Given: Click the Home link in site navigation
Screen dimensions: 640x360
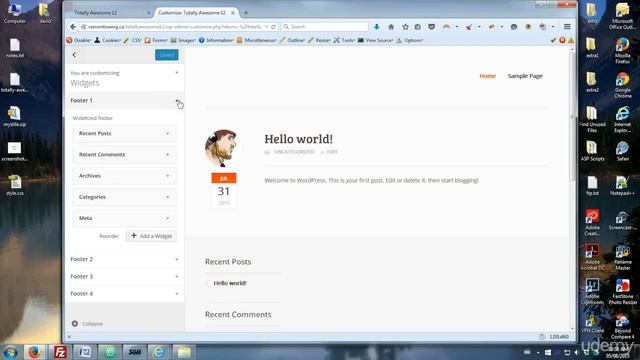Looking at the screenshot, I should (x=487, y=76).
